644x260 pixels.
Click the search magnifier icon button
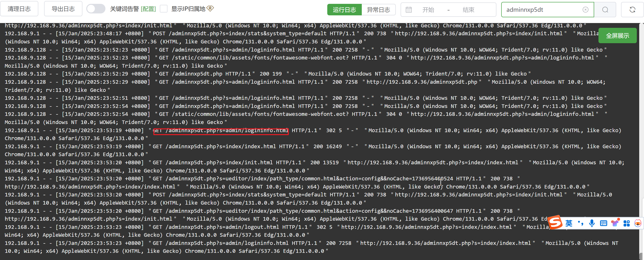[605, 10]
